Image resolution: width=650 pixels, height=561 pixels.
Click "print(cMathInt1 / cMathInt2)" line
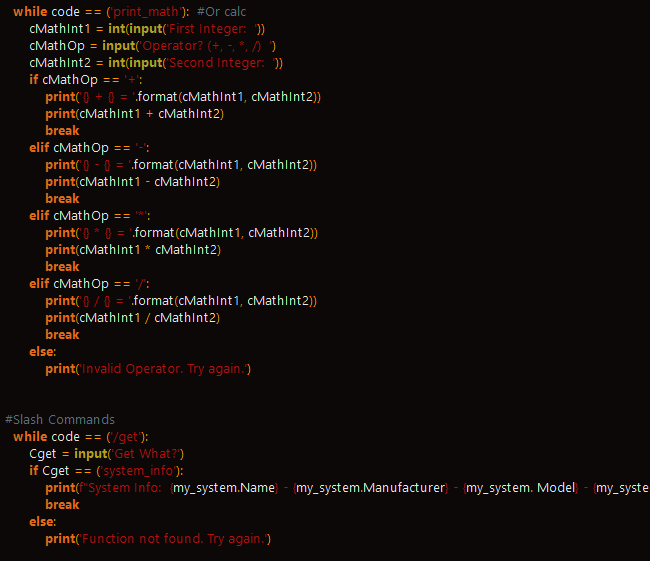coord(133,318)
